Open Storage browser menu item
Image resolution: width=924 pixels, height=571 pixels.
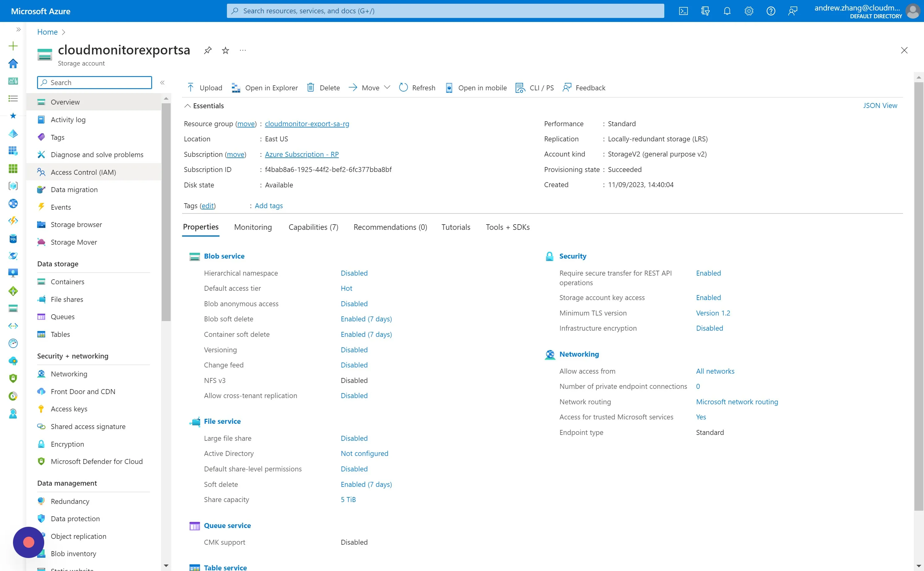tap(94, 225)
